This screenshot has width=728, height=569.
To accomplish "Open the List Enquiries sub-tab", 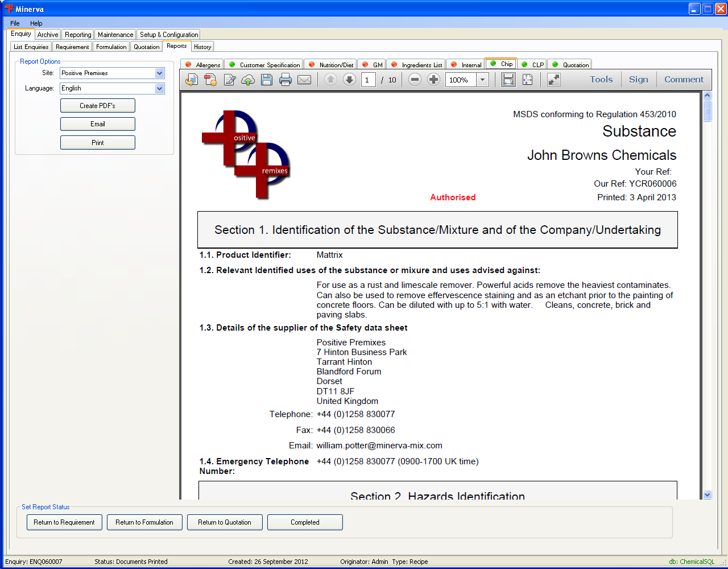I will pos(31,47).
